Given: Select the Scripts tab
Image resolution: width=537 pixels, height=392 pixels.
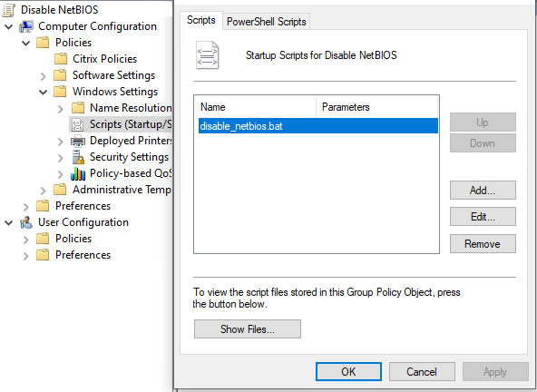Looking at the screenshot, I should click(x=201, y=20).
